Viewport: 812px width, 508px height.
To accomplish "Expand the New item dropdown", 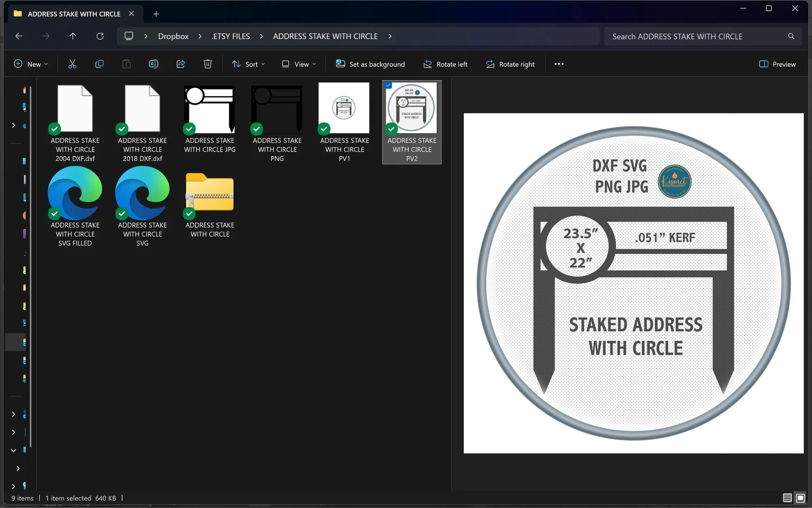I will pos(31,64).
